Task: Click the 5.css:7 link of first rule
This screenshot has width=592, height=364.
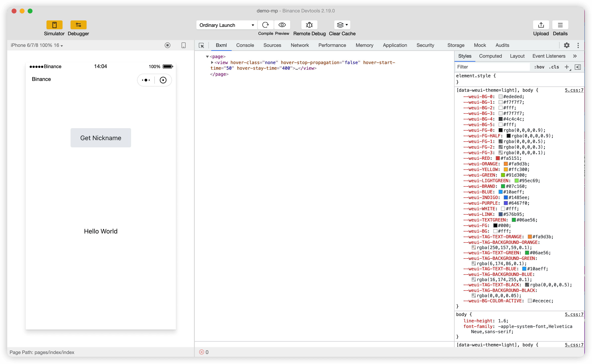Action: [x=574, y=90]
